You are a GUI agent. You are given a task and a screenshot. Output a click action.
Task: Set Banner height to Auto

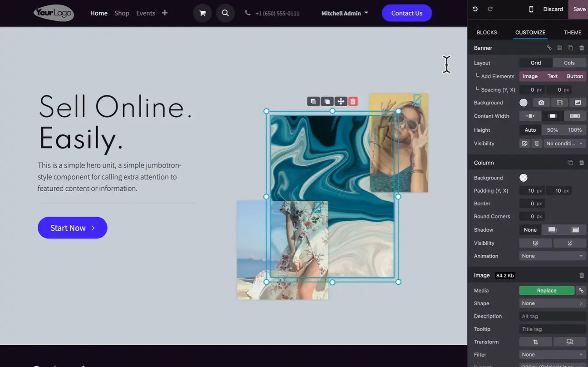click(x=530, y=130)
